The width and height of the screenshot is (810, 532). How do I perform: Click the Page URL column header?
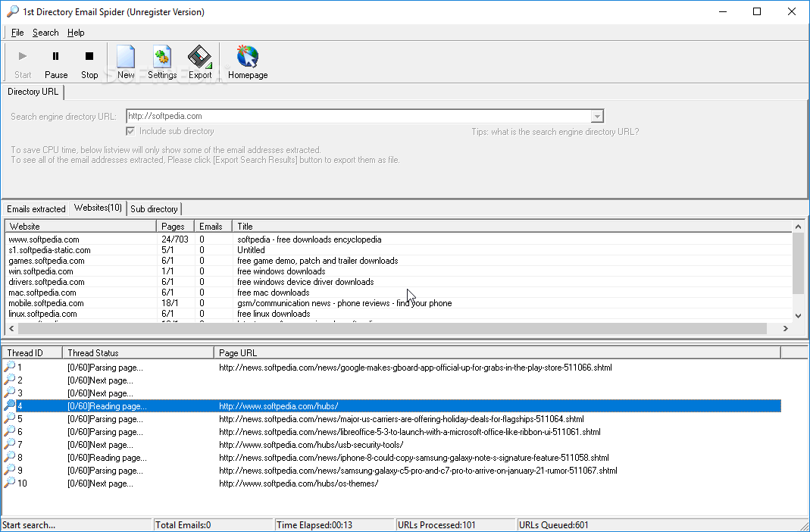[497, 353]
